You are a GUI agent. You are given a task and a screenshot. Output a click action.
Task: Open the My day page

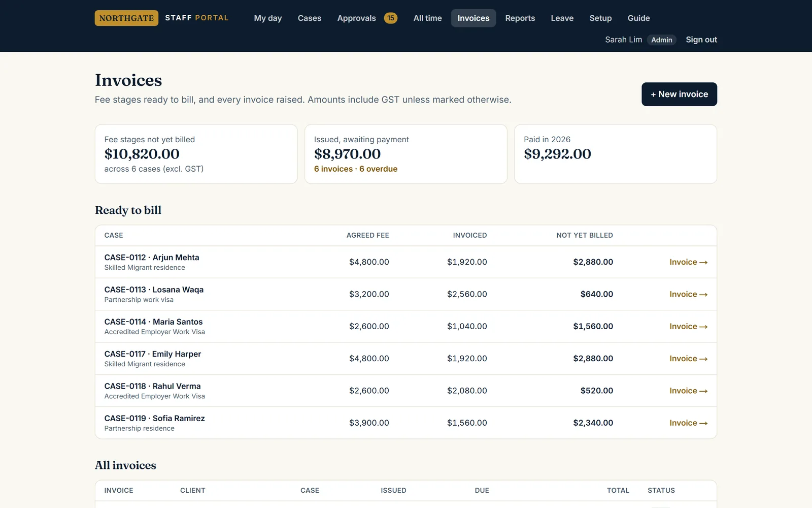coord(268,18)
